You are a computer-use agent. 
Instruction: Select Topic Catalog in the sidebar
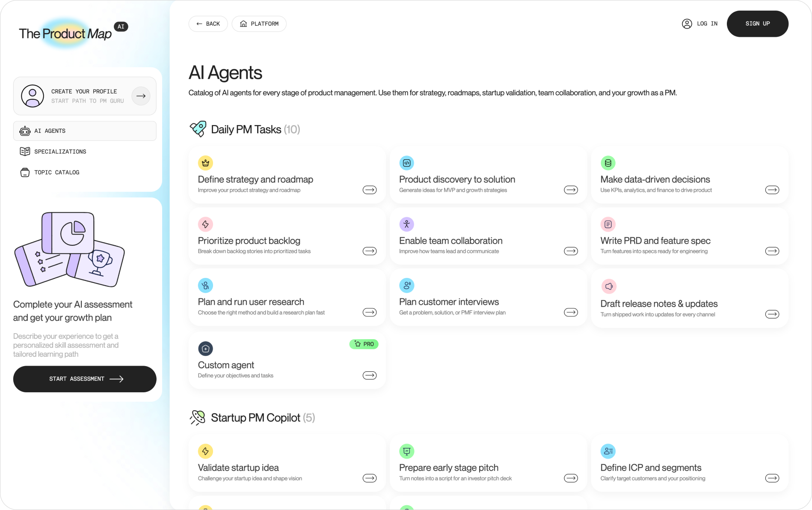tap(85, 172)
